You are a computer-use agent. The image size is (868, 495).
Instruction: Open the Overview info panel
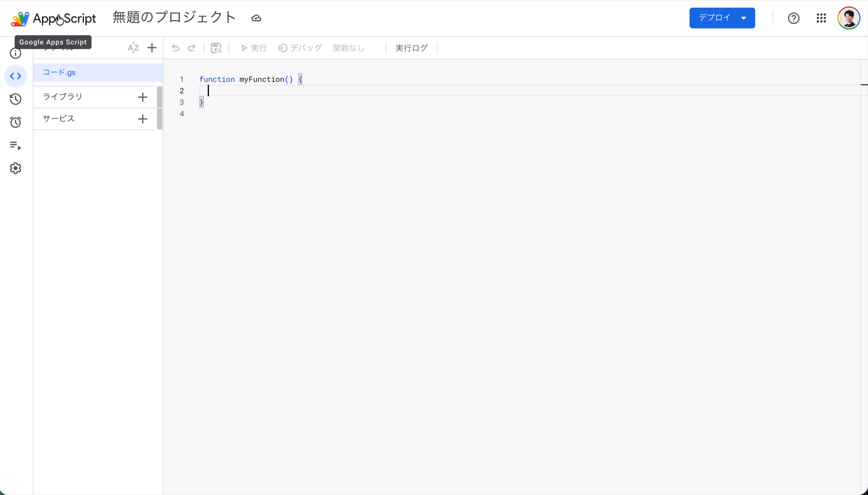coord(15,53)
